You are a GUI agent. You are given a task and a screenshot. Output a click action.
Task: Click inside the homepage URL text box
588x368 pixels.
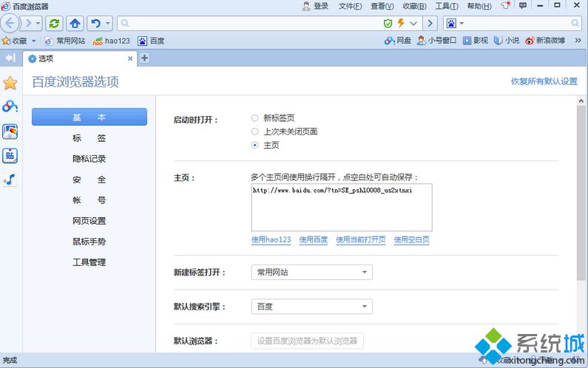pyautogui.click(x=341, y=211)
